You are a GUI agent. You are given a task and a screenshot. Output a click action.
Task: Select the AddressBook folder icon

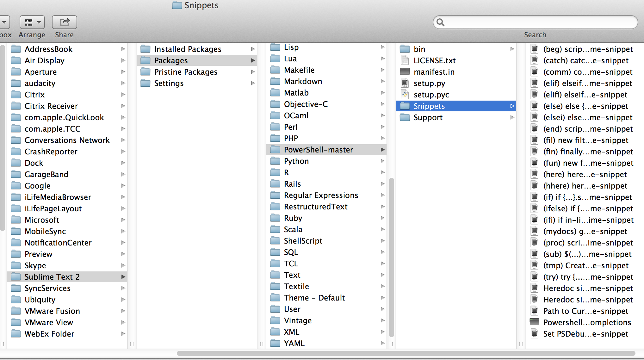(x=16, y=49)
